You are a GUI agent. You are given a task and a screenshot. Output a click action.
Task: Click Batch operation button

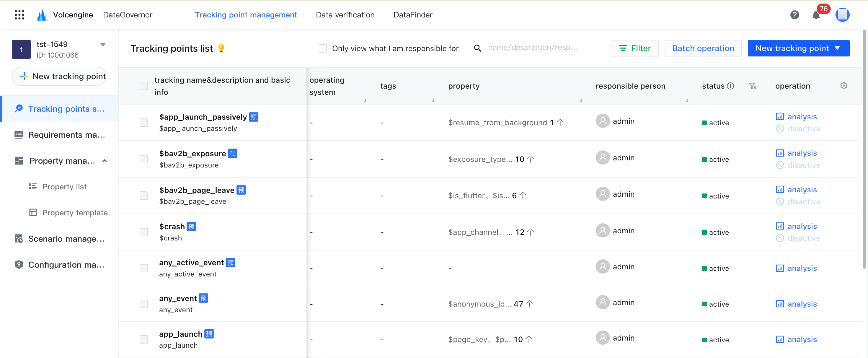[703, 48]
